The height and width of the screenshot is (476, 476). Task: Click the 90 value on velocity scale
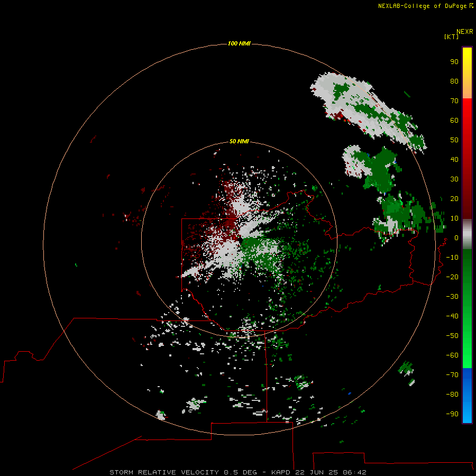point(454,62)
